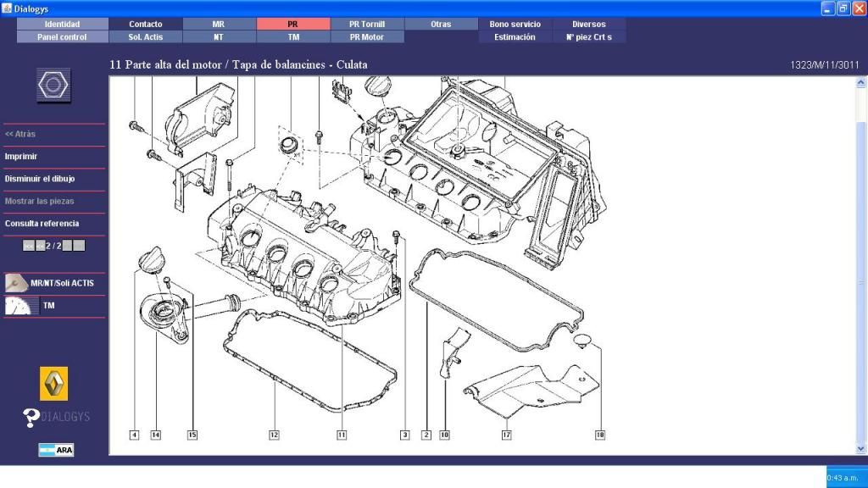The width and height of the screenshot is (868, 488).
Task: Click the Renault diamond logo
Action: pyautogui.click(x=53, y=384)
